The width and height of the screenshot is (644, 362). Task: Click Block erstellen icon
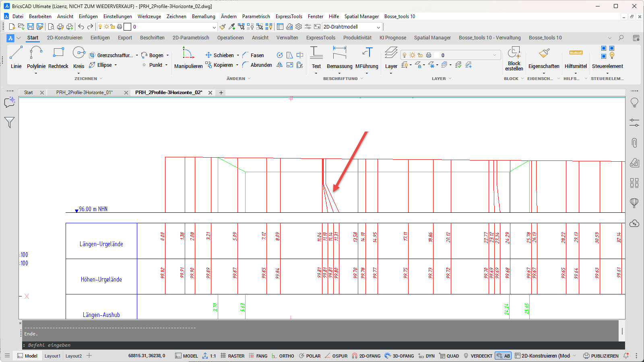pos(514,59)
